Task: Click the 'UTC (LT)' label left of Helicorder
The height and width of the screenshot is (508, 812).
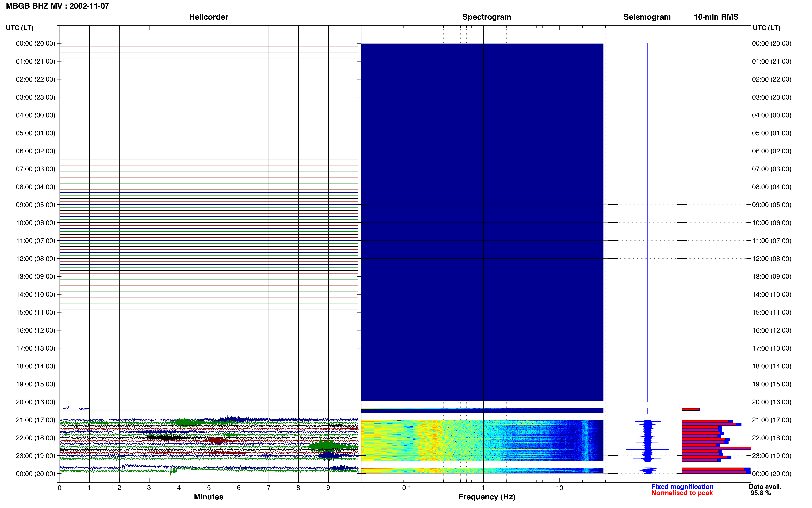Action: (19, 28)
